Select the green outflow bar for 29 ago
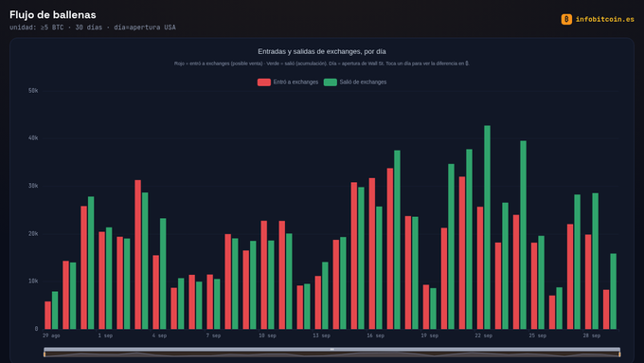The image size is (644, 363). [x=55, y=310]
